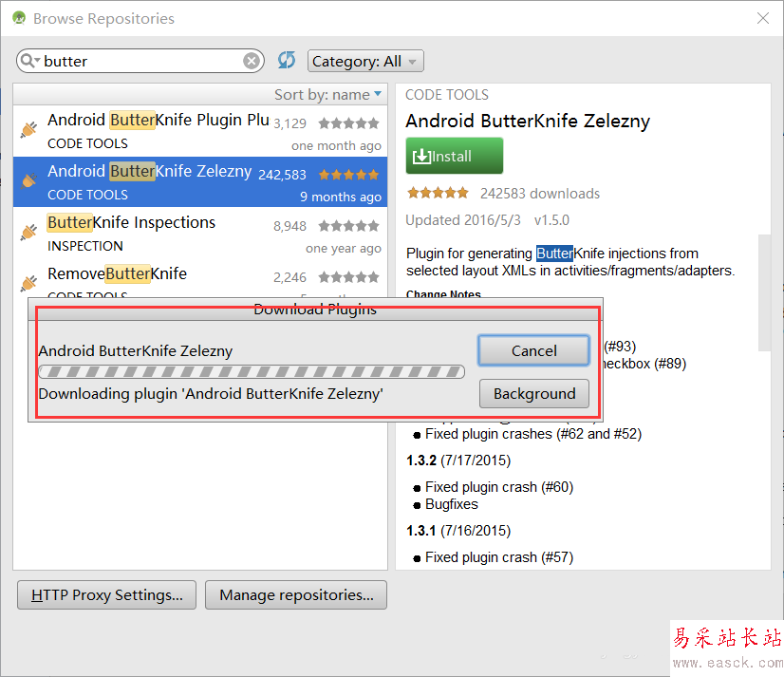784x677 pixels.
Task: Change the Sort by: name option
Action: [328, 94]
